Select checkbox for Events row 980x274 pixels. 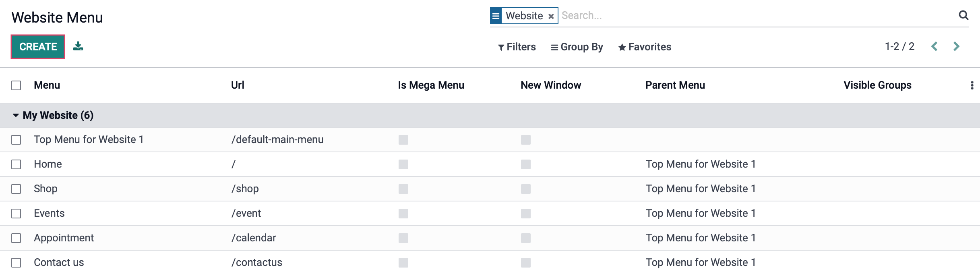16,214
